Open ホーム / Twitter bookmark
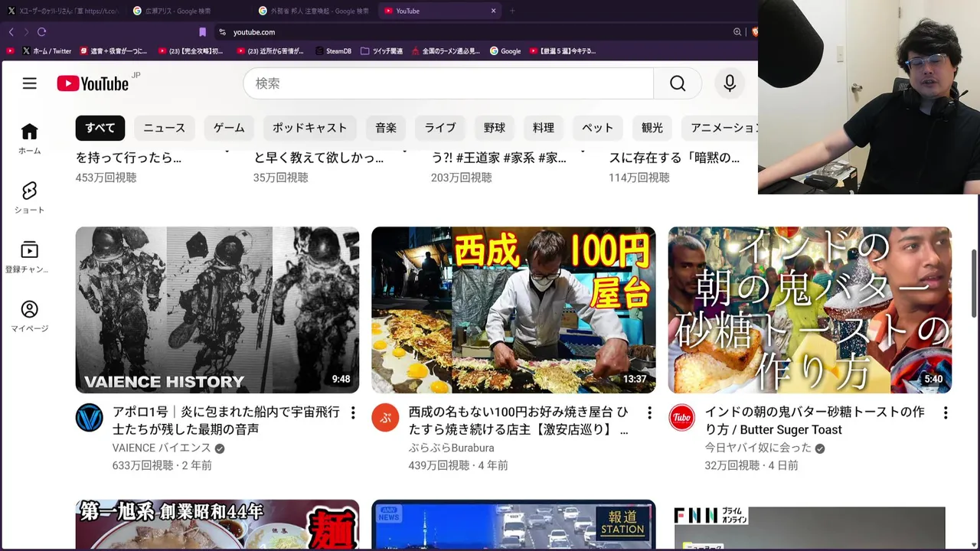980x551 pixels. coord(47,51)
